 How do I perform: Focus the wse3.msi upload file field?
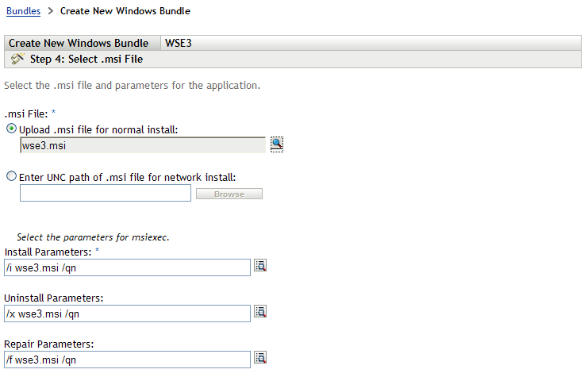coord(143,144)
